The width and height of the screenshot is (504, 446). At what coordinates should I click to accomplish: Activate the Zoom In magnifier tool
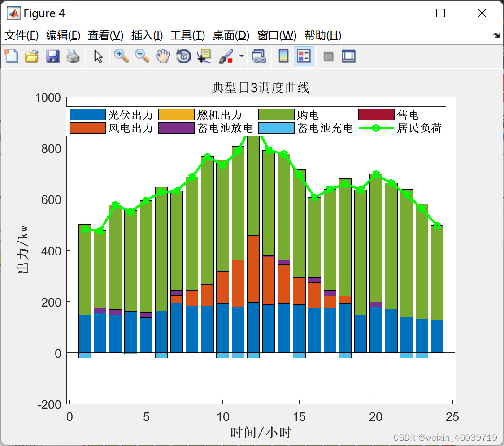click(121, 56)
